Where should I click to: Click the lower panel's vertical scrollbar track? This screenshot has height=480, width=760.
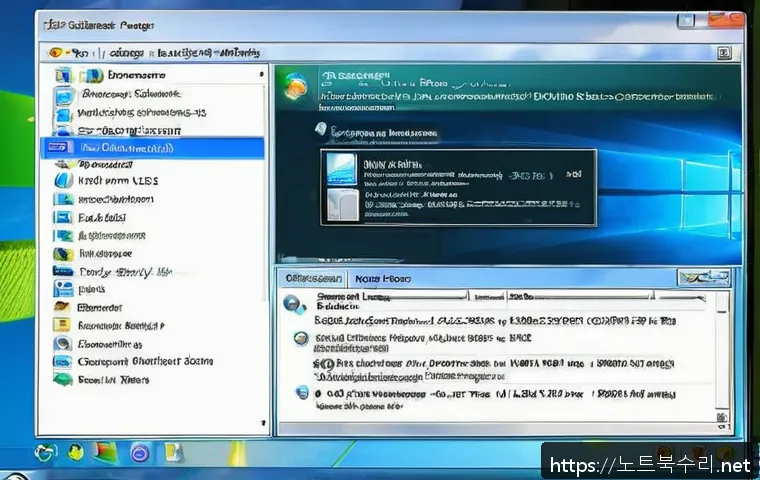pos(722,352)
